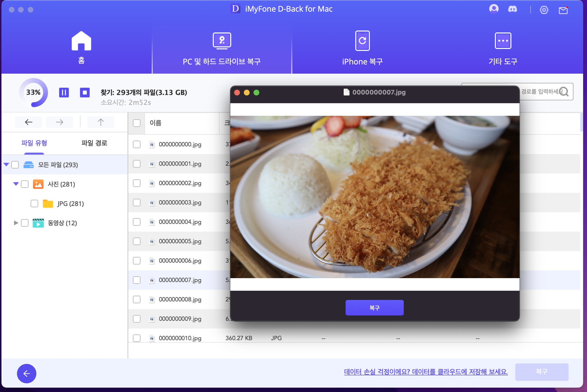This screenshot has height=392, width=587.
Task: Open the user account icon
Action: (x=493, y=9)
